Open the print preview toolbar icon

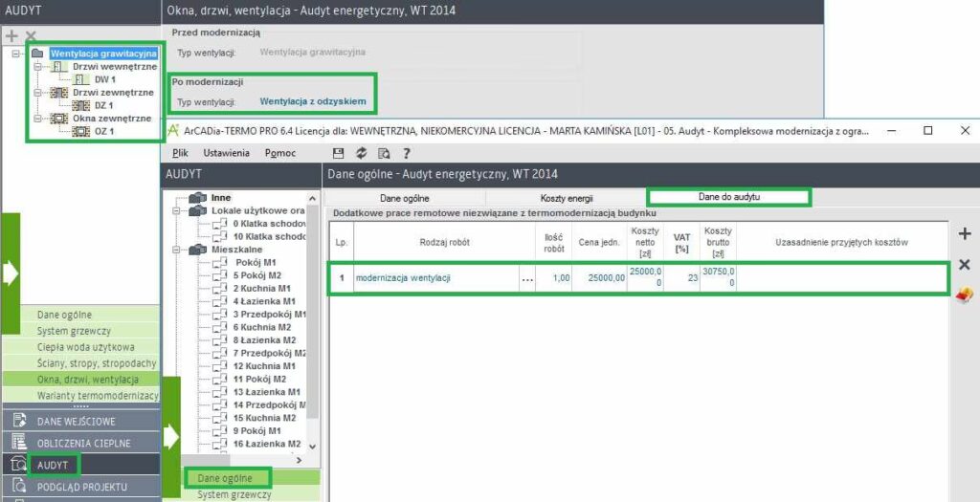point(384,153)
